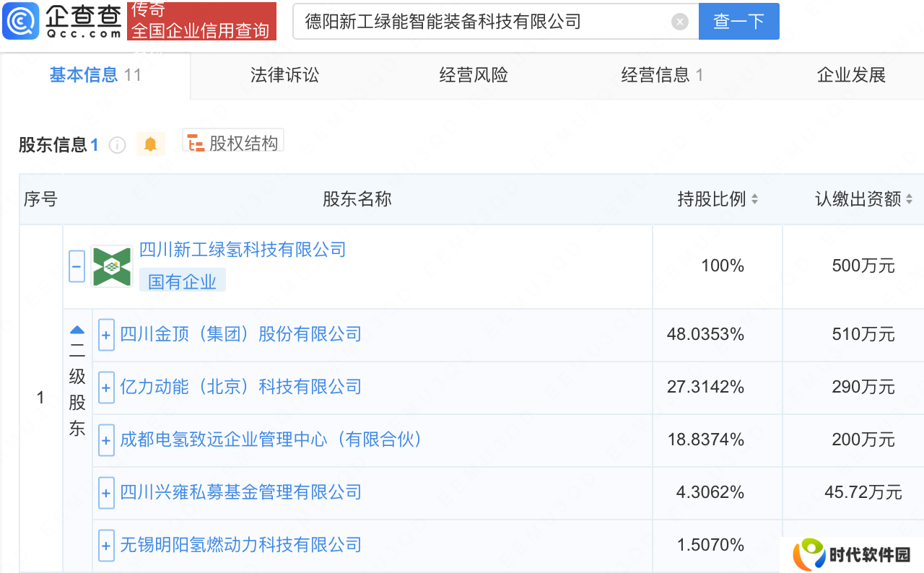
Task: Click the Qcc.com logo icon
Action: coord(21,21)
